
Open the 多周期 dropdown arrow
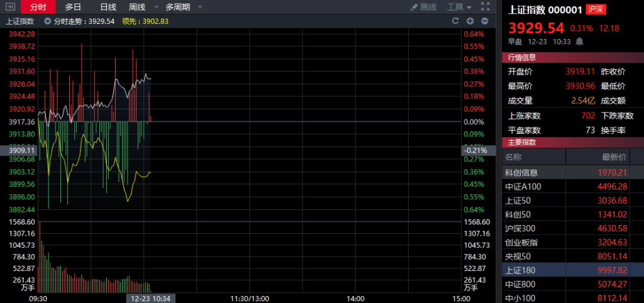[199, 7]
